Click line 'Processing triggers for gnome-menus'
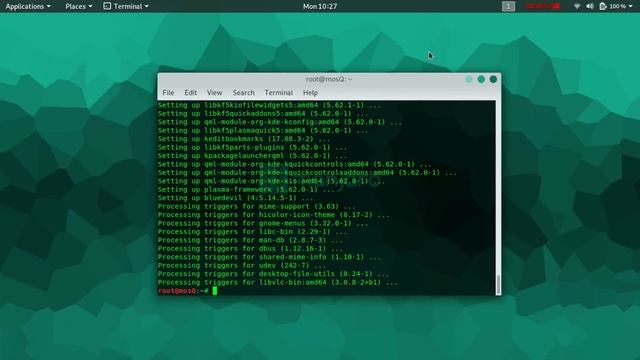640x360 pixels. (263, 223)
